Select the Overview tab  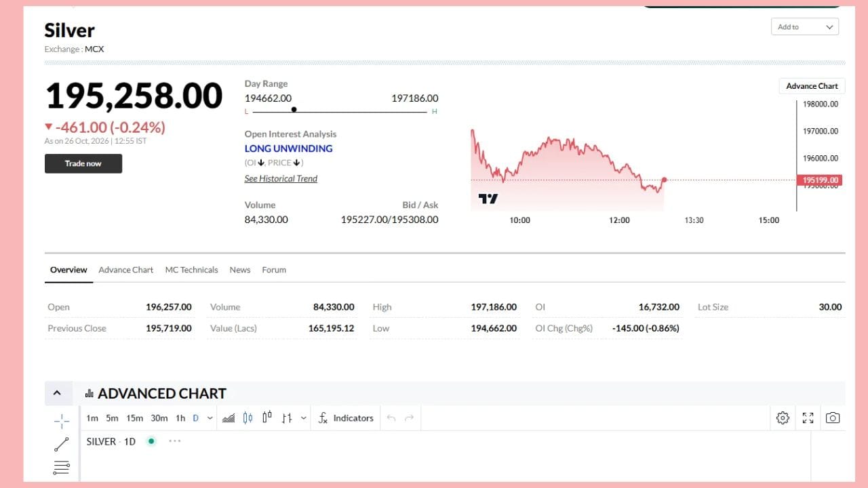pyautogui.click(x=68, y=270)
